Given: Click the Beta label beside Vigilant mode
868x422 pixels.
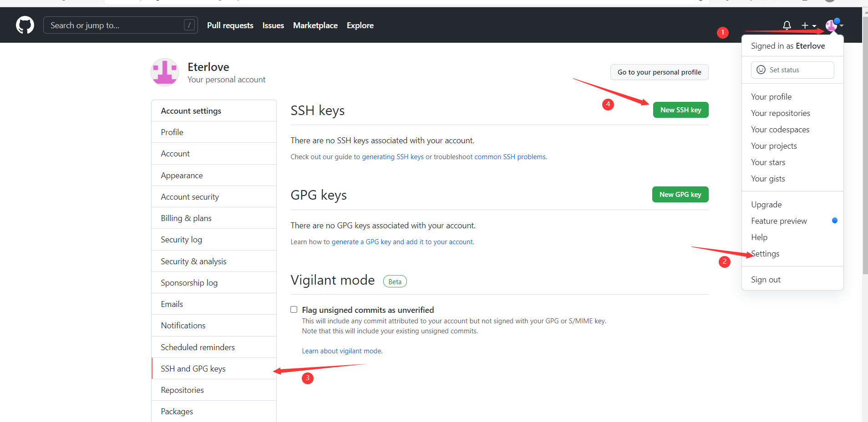Looking at the screenshot, I should tap(395, 281).
